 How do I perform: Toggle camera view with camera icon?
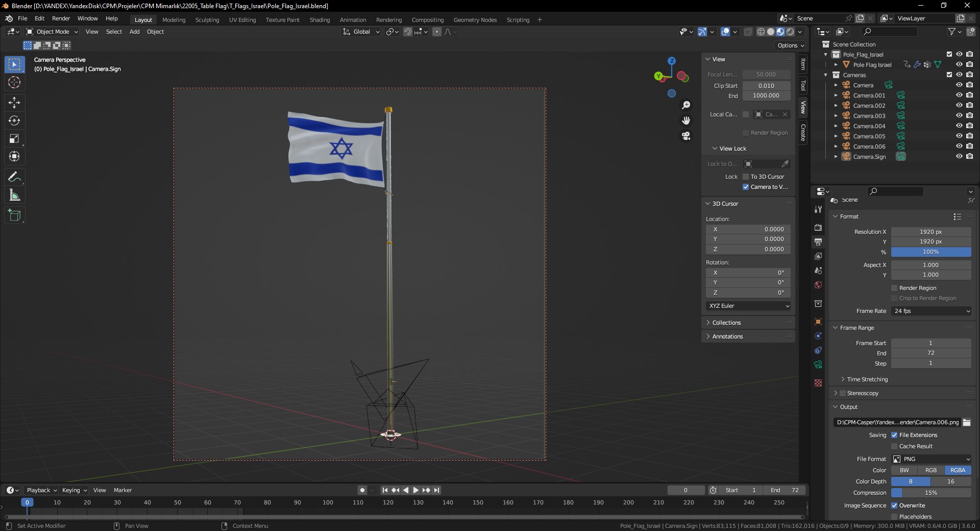pos(686,136)
